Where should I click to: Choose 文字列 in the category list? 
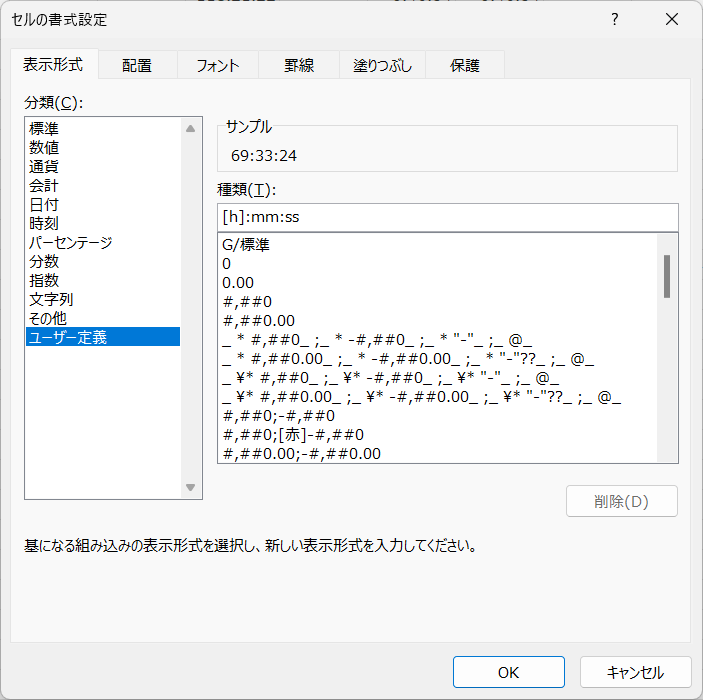click(51, 299)
